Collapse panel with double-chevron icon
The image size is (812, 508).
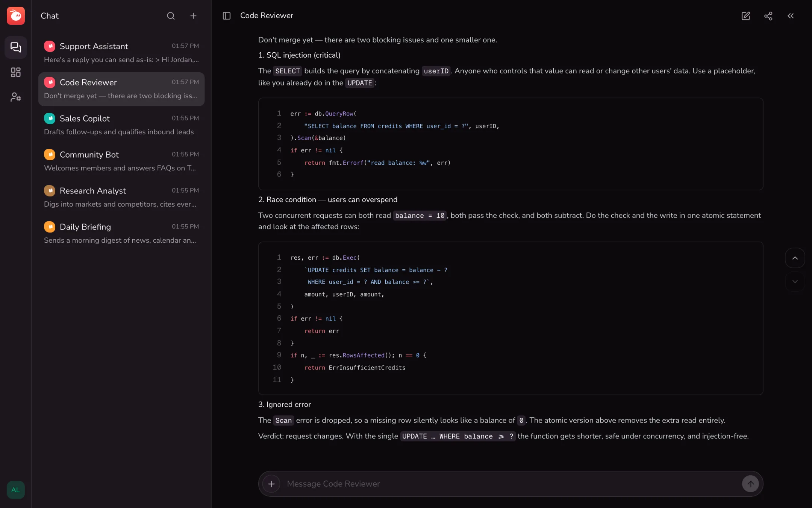coord(791,16)
